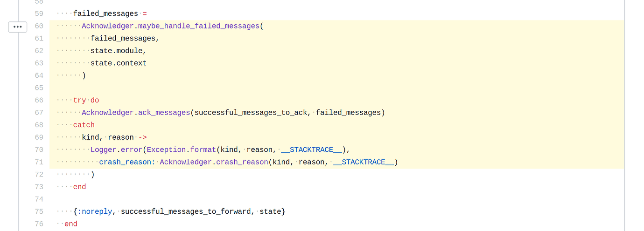
Task: Click the :noreply atom on line 75
Action: point(95,211)
